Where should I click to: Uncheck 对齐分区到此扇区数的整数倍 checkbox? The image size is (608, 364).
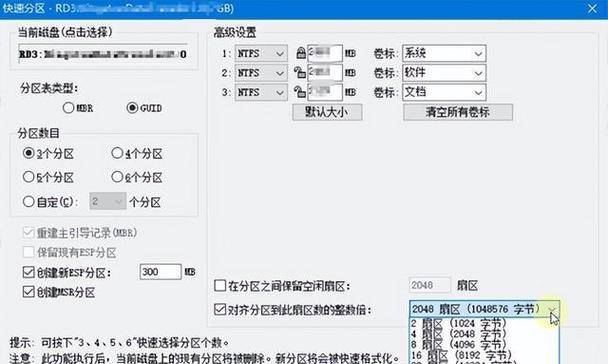[x=220, y=309]
